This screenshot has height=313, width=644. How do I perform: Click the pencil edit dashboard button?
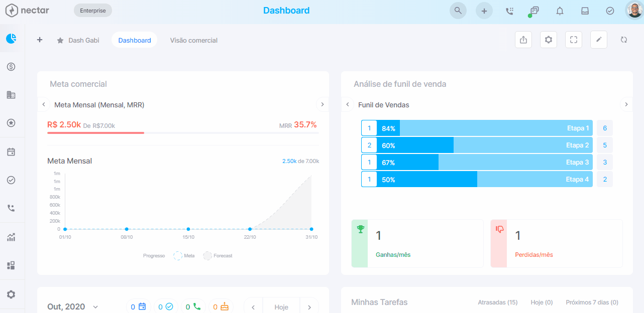point(599,40)
